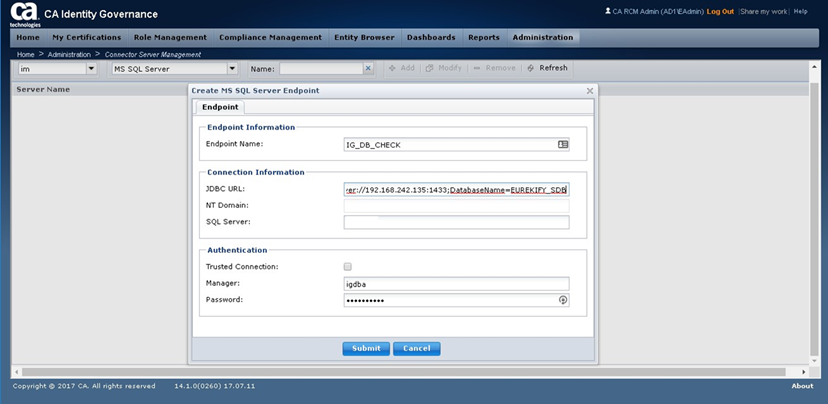
Task: Go to Administration in the breadcrumb
Action: (69, 54)
